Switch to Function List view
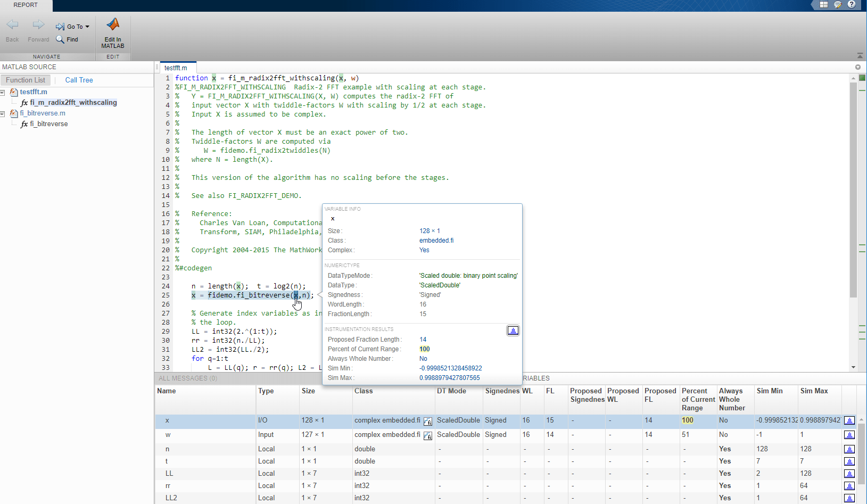Image resolution: width=867 pixels, height=504 pixels. tap(26, 80)
